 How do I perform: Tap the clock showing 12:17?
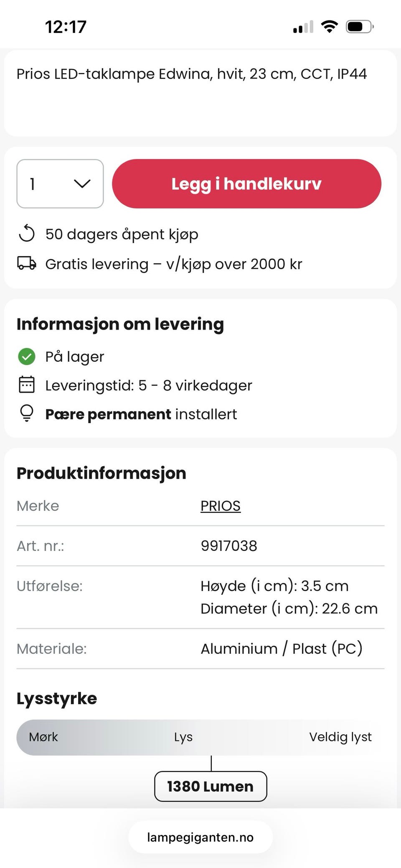pyautogui.click(x=66, y=27)
